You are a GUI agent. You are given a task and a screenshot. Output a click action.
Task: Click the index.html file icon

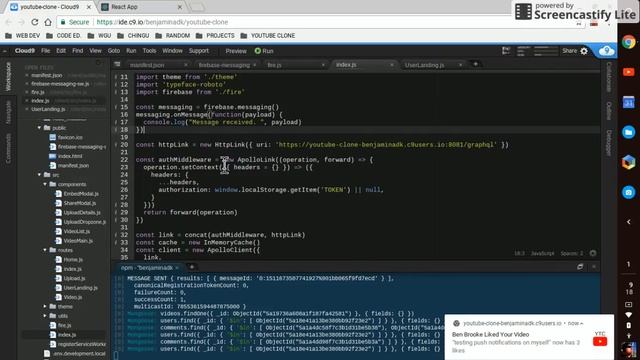(x=53, y=156)
